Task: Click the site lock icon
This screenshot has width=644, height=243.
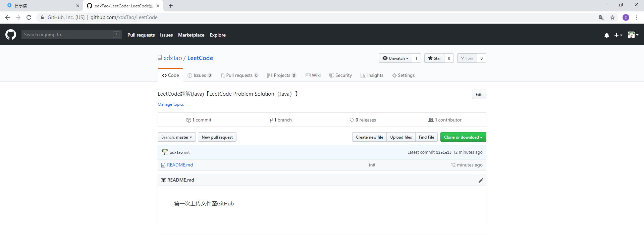Action: click(42, 17)
